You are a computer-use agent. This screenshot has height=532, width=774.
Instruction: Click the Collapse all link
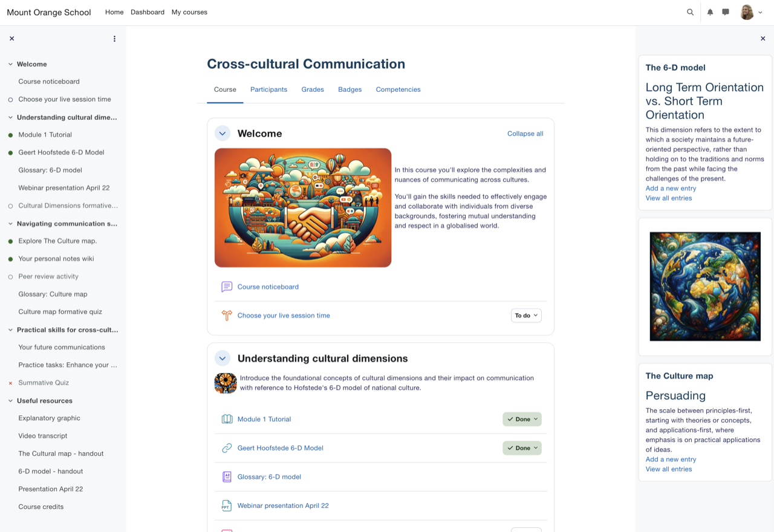click(x=525, y=134)
